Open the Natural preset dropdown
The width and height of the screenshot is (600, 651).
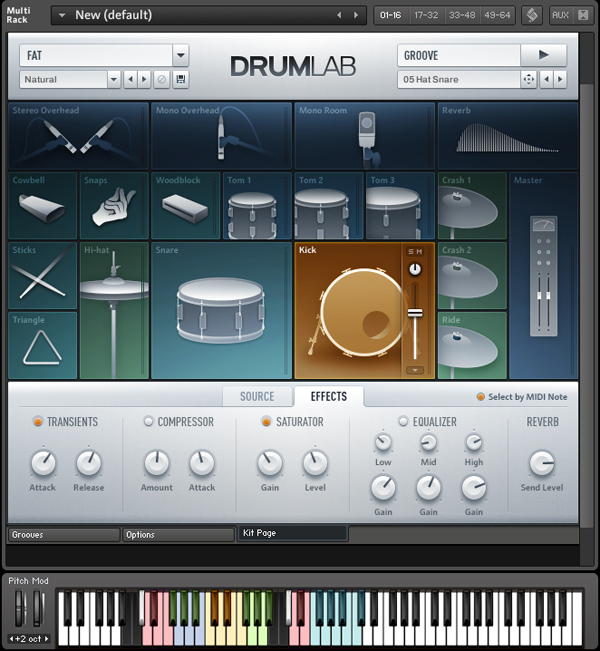click(x=113, y=79)
